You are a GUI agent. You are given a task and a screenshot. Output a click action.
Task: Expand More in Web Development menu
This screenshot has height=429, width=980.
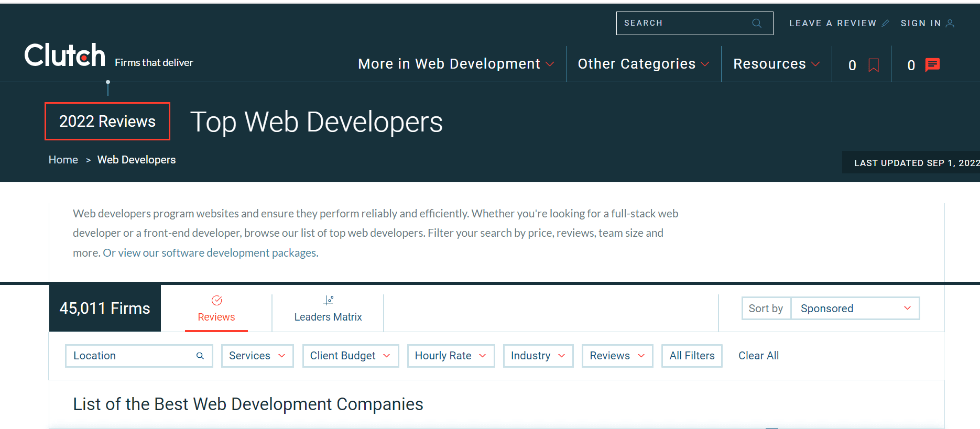(455, 64)
